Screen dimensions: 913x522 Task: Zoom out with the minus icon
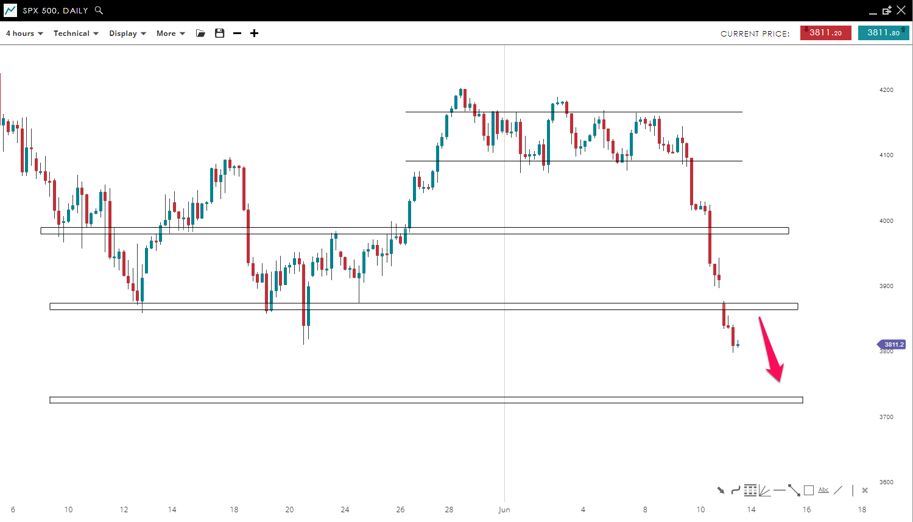(x=237, y=33)
